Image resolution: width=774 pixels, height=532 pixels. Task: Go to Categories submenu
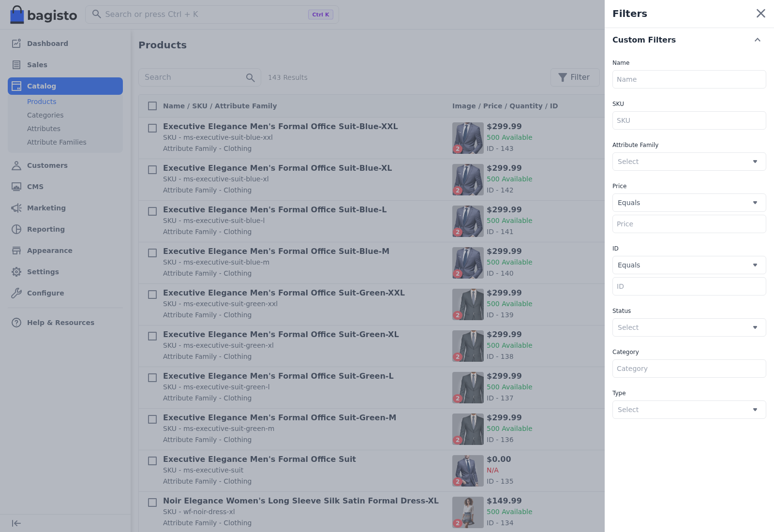coord(45,115)
